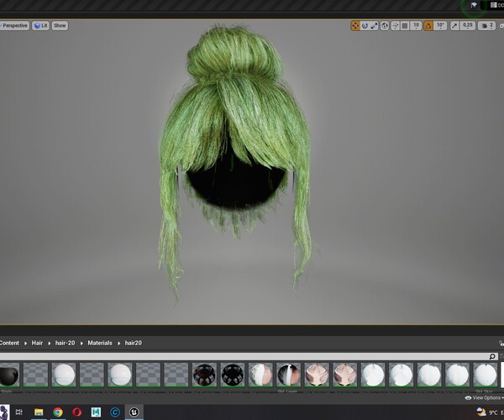Expand the arrow after Content breadcrumb

pyautogui.click(x=25, y=344)
